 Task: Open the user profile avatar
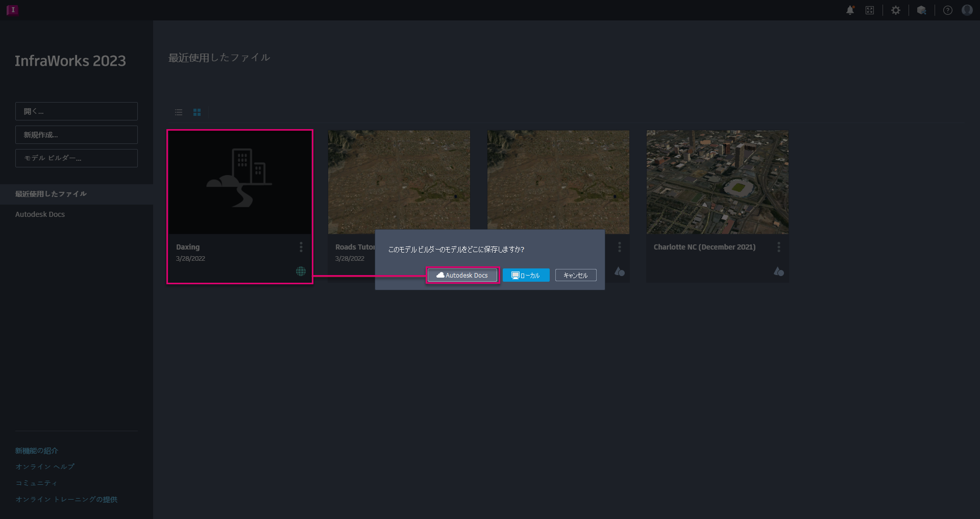coord(967,10)
